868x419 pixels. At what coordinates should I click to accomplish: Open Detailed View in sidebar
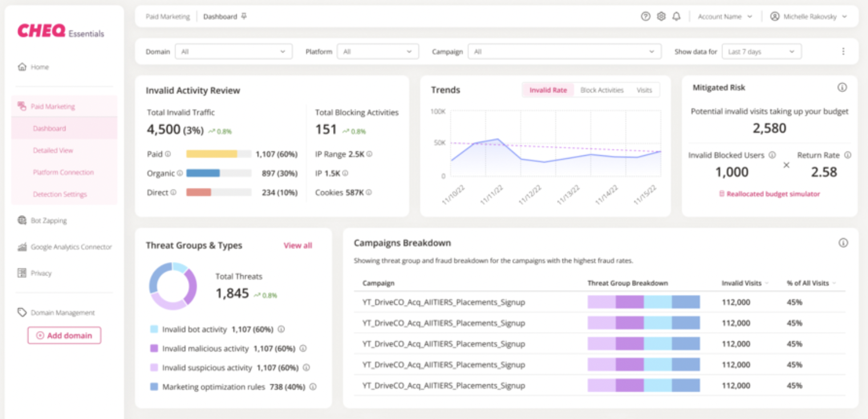point(53,151)
